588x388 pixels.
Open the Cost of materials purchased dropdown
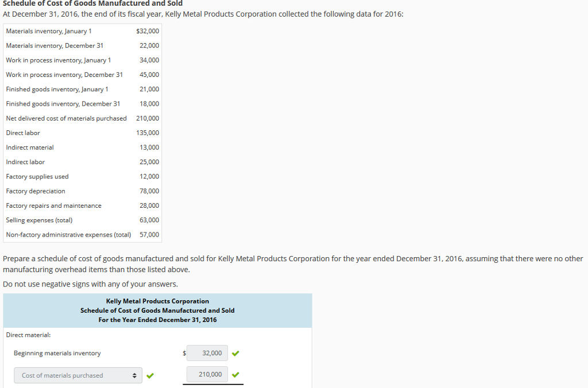pyautogui.click(x=78, y=375)
